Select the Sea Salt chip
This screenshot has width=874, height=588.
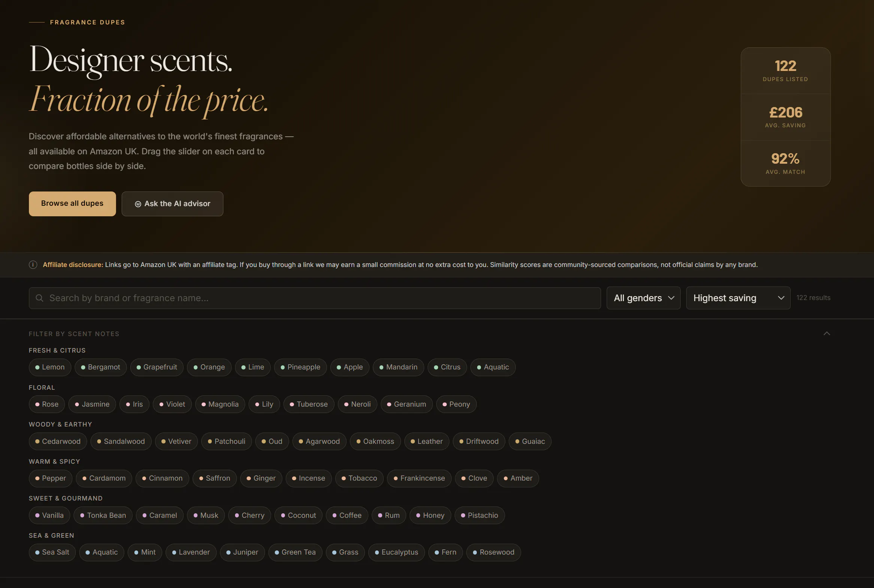52,552
